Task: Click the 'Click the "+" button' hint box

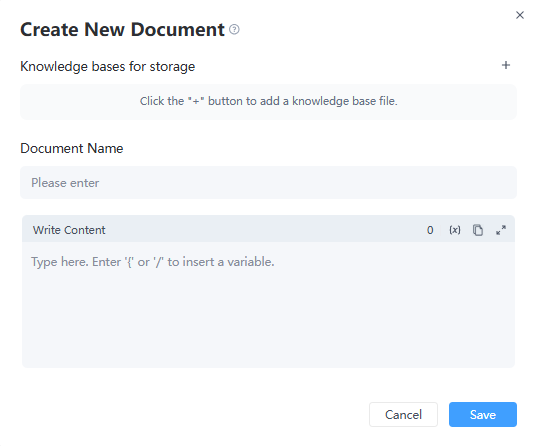Action: coord(268,102)
